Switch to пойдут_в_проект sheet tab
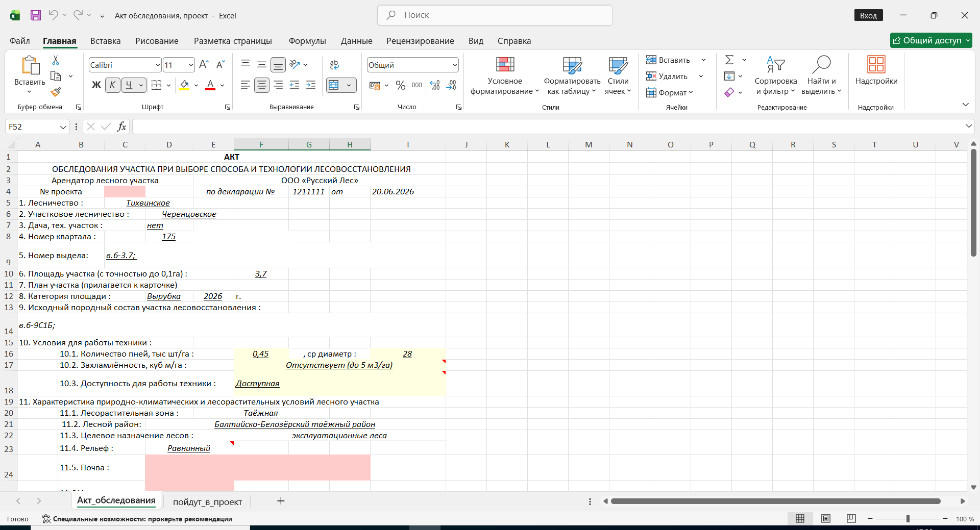Image resolution: width=980 pixels, height=530 pixels. 207,502
